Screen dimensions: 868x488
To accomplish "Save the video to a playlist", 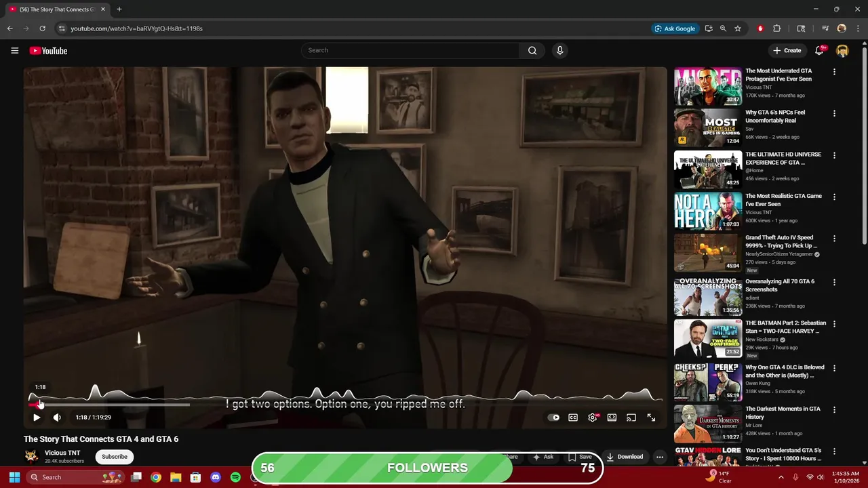I will click(580, 457).
